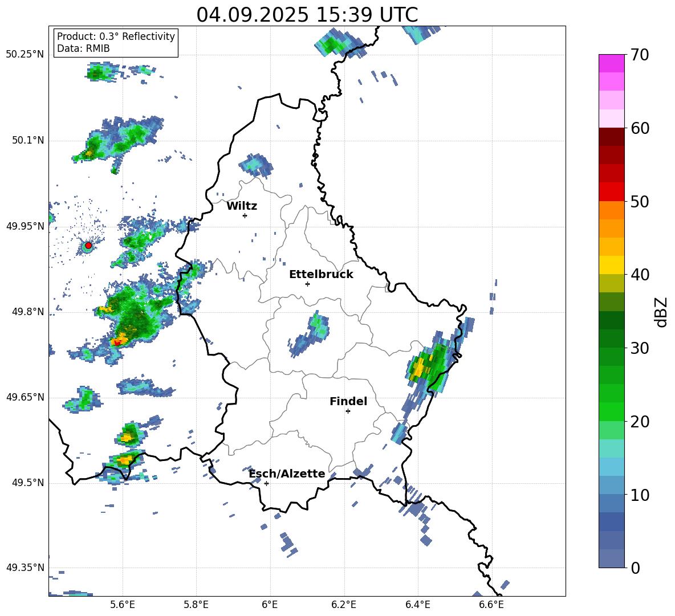Click the 70 tick on colorbar

pos(640,55)
